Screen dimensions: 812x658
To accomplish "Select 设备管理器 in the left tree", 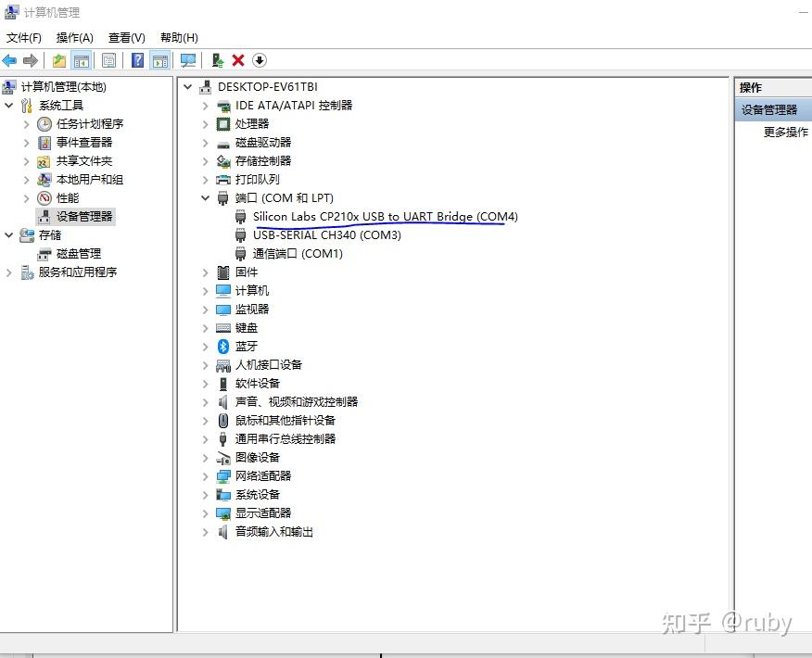I will click(x=82, y=216).
